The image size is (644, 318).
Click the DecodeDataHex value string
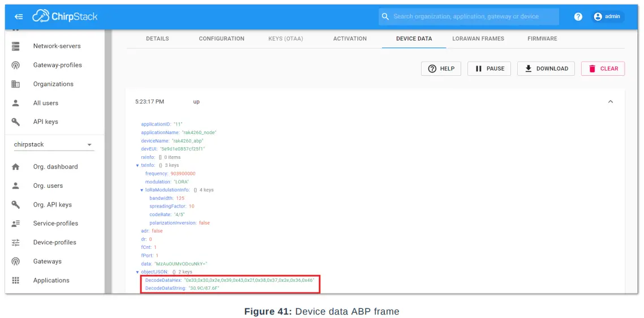pyautogui.click(x=250, y=280)
